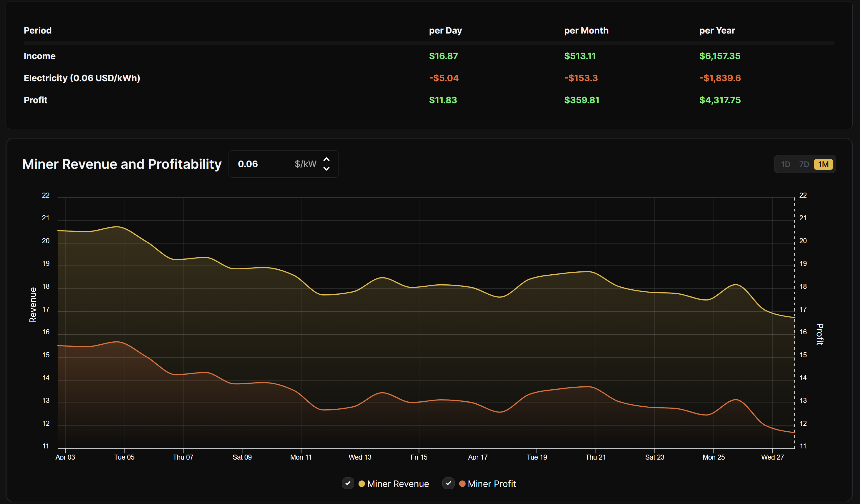Viewport: 860px width, 504px height.
Task: Click the yearly Profit value $4,317.75
Action: [x=720, y=100]
